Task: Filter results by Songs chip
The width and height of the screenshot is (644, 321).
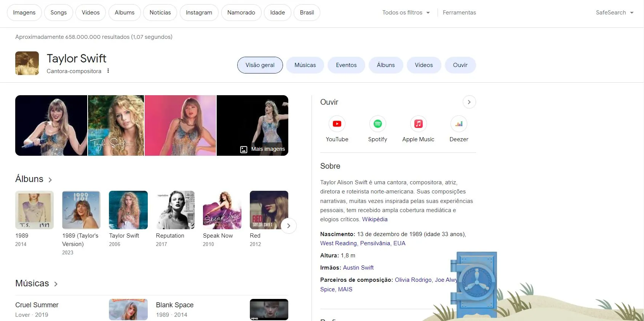Action: (59, 13)
